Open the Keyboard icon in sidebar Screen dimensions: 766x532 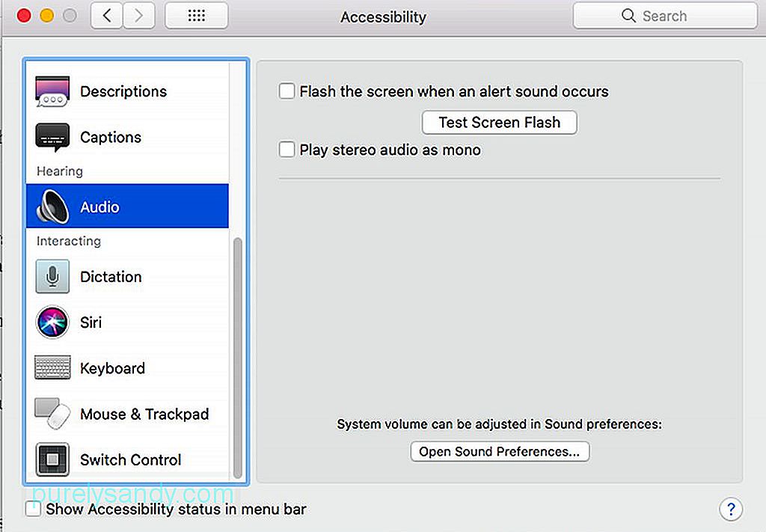52,367
